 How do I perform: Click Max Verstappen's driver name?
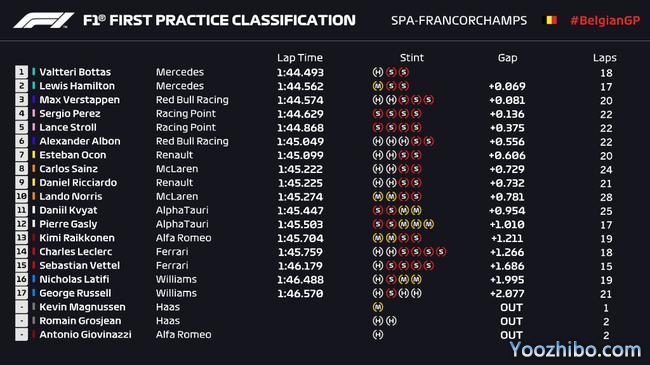tap(80, 100)
